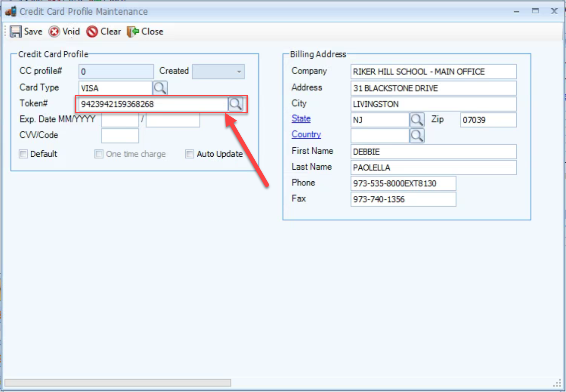Select the Company name field

pyautogui.click(x=433, y=72)
